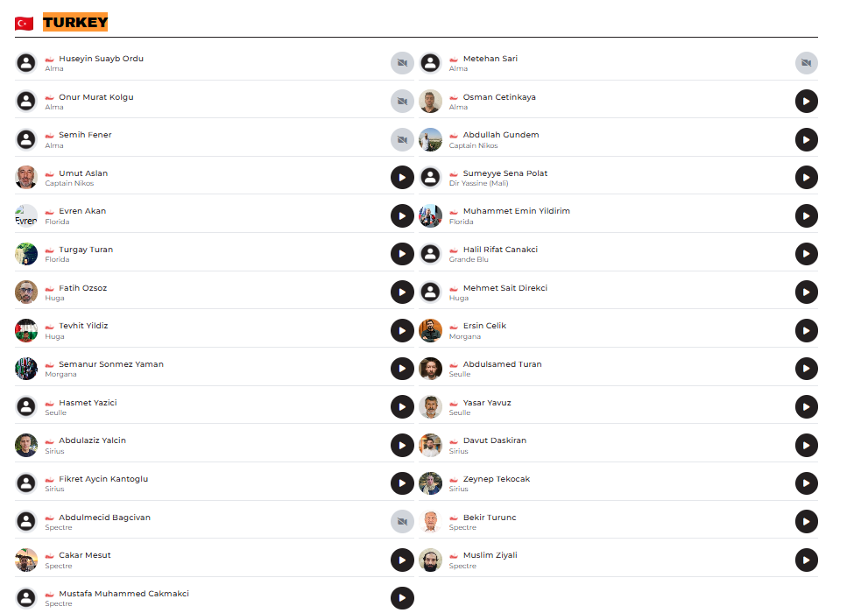Screen dimensions: 868x613
Task: Open Fatih Ozsoz's profile photo
Action: [26, 292]
